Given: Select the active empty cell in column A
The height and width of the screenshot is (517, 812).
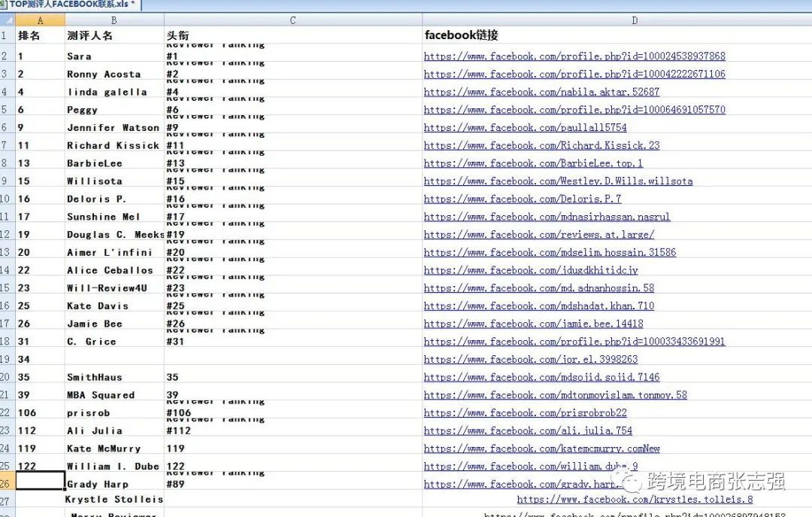Looking at the screenshot, I should tap(41, 481).
